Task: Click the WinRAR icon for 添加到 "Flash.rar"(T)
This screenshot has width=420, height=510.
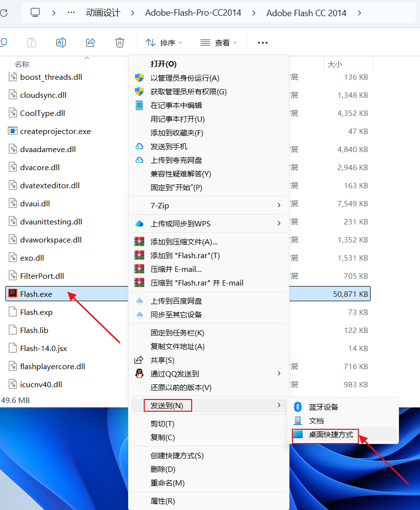Action: 139,255
